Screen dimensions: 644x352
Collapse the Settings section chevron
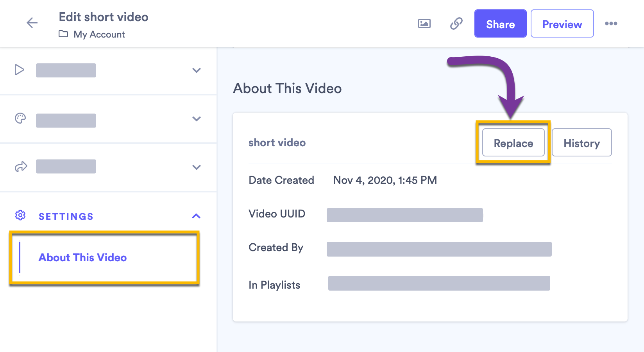click(196, 216)
